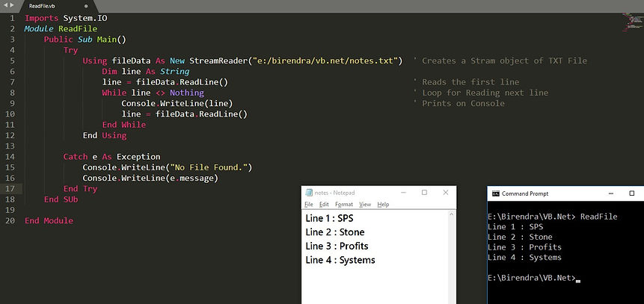Click "End Module" on line 20

(49, 221)
